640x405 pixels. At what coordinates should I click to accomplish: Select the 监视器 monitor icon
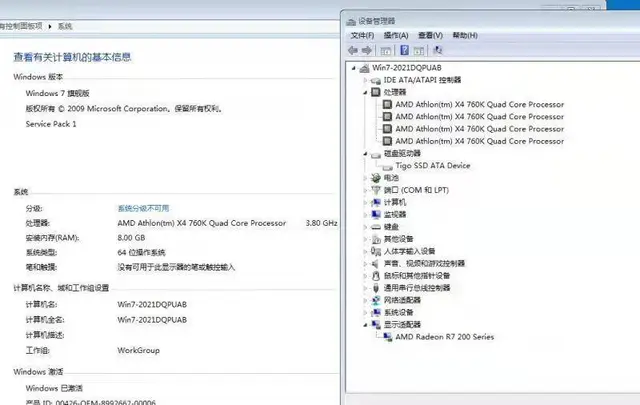376,215
